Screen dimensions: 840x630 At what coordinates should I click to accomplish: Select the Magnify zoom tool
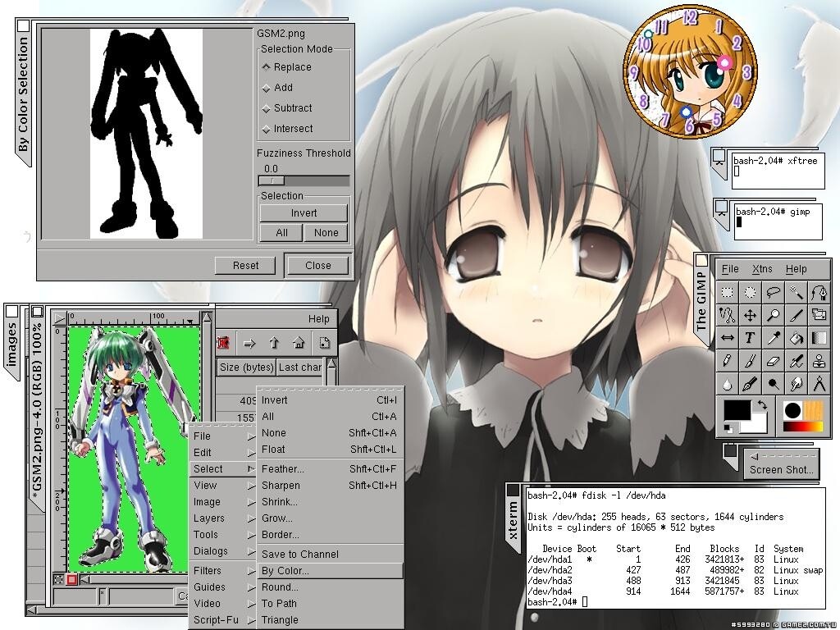pos(773,315)
